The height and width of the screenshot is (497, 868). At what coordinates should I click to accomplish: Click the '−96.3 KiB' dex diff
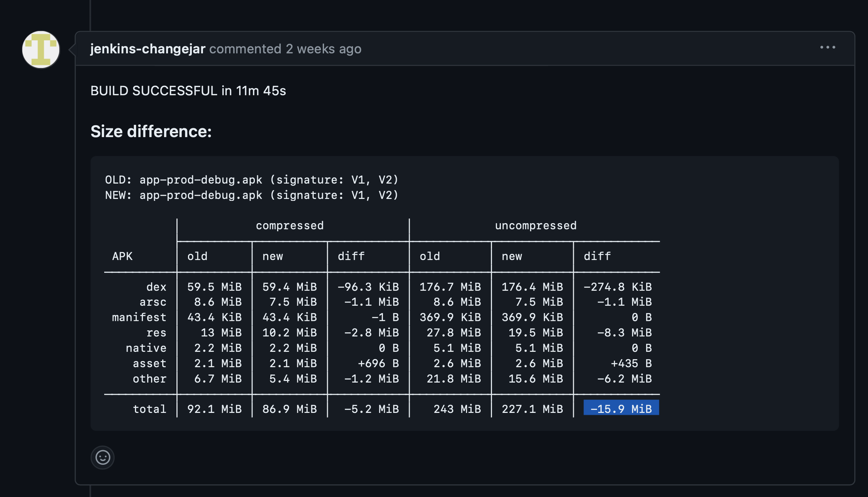tap(368, 287)
